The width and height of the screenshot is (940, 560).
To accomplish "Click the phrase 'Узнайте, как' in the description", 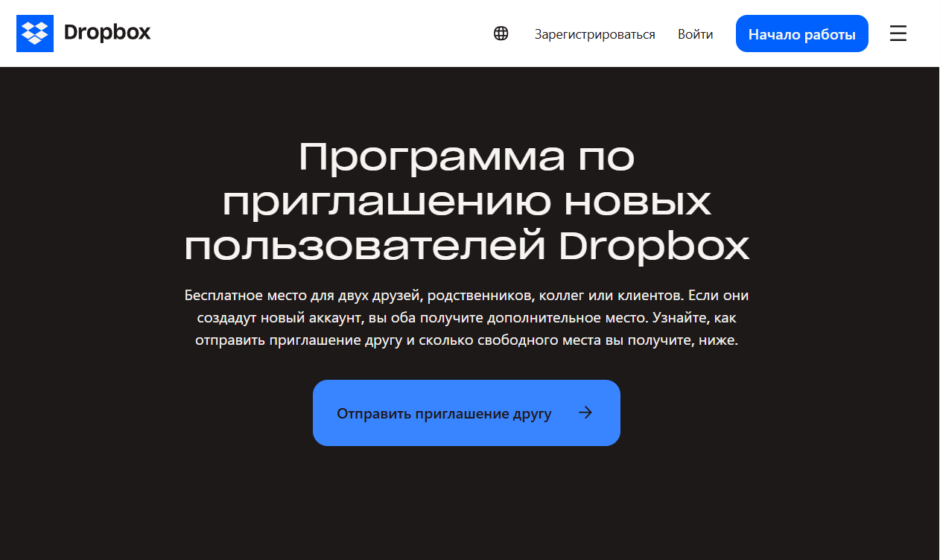I will [694, 318].
